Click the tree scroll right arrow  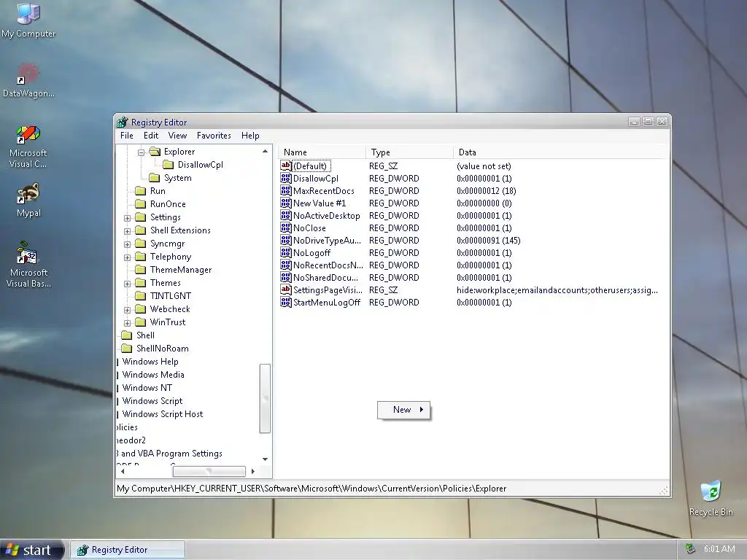coord(253,472)
